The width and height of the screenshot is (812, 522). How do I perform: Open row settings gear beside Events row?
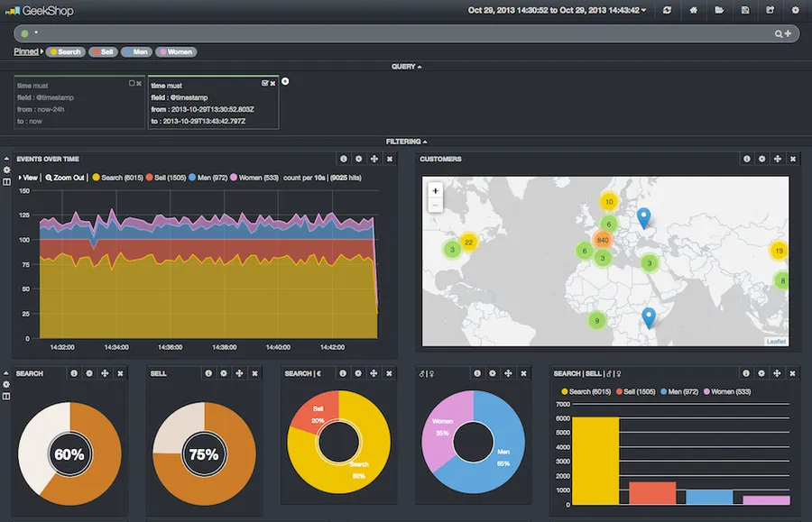6,169
